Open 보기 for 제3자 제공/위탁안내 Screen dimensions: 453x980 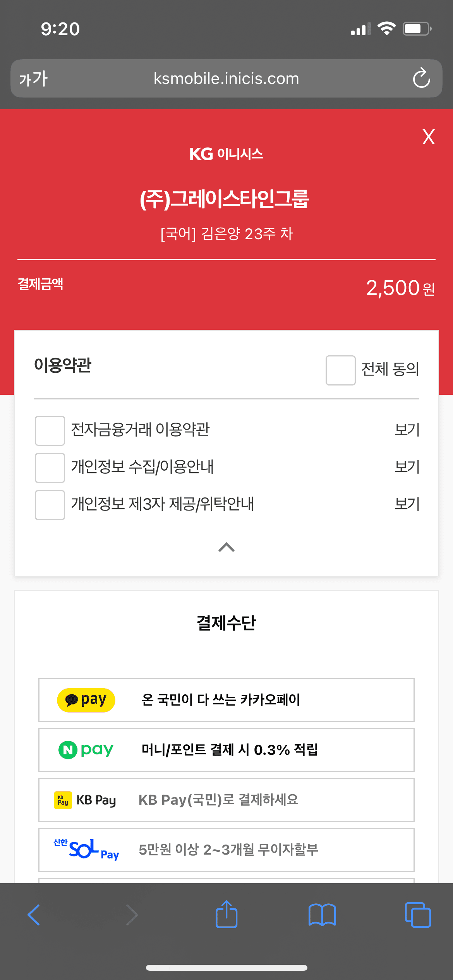[407, 504]
